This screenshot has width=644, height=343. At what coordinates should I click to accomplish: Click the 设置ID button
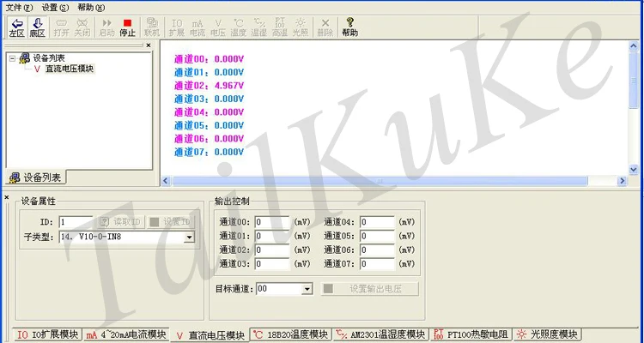tap(171, 222)
